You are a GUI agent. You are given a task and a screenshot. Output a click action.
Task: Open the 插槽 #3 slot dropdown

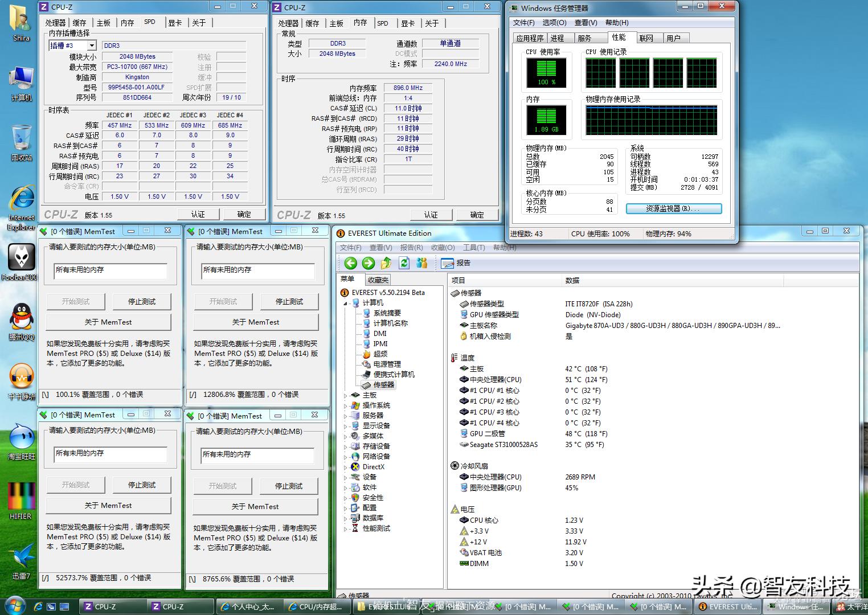[x=91, y=46]
